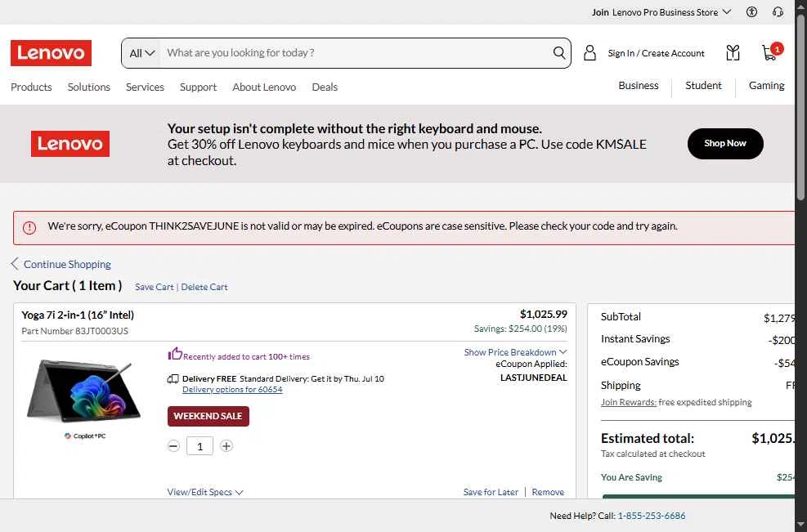
Task: Open the Products menu
Action: click(x=31, y=87)
